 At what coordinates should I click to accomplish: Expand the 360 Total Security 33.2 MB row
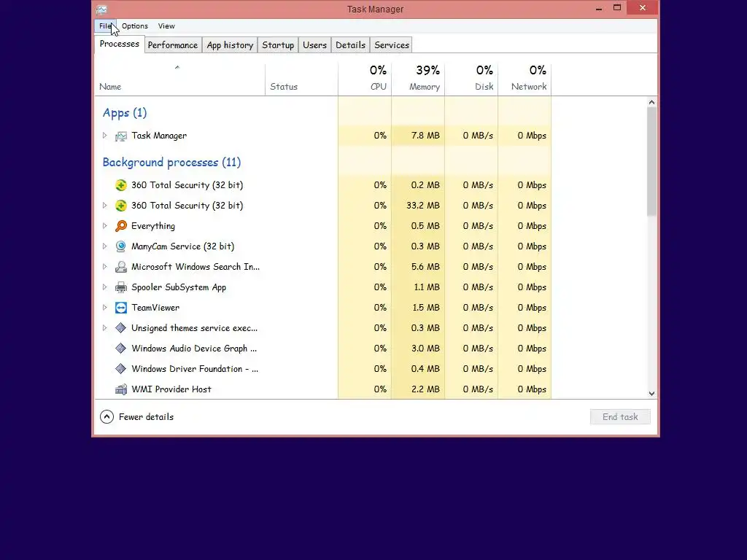point(105,206)
